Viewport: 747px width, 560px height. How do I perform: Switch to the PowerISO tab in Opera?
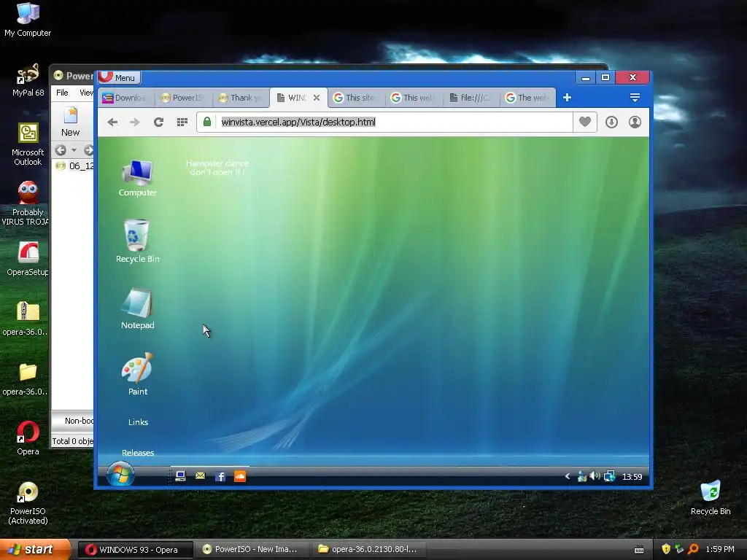184,98
